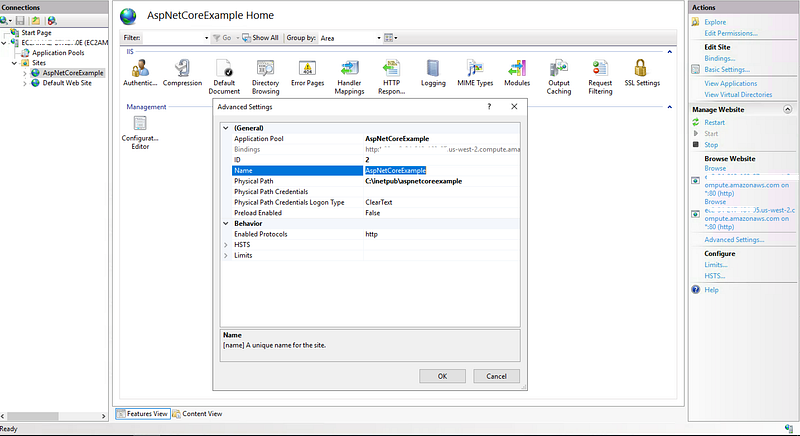Click the Explore folder icon in Actions

(695, 22)
